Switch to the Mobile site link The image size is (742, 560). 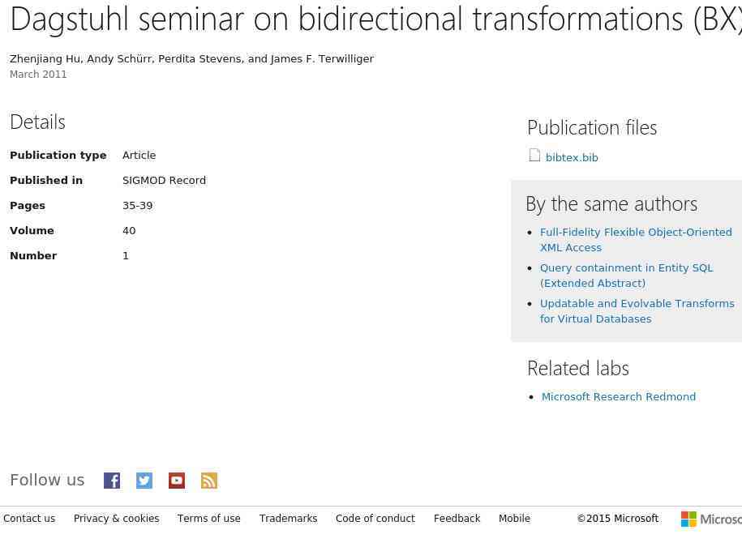click(514, 519)
